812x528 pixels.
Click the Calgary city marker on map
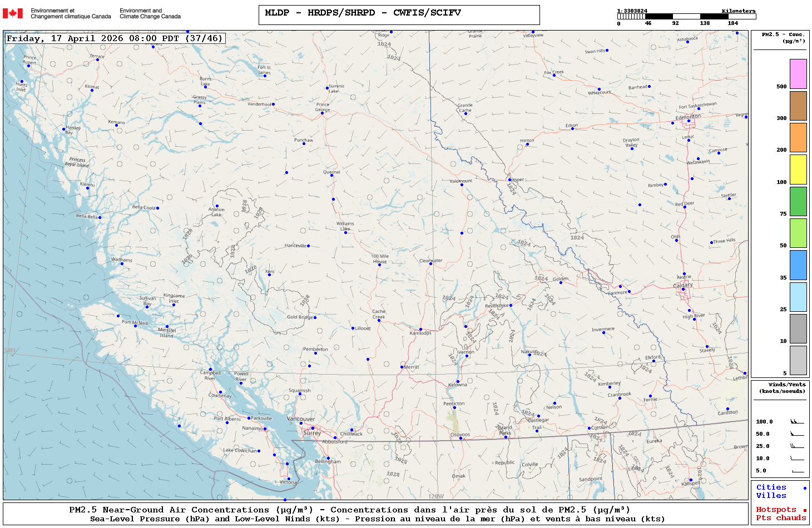pos(683,290)
